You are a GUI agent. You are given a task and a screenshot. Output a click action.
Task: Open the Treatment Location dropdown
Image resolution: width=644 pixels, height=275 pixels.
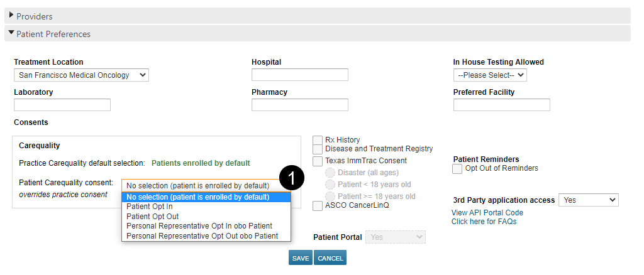coord(81,75)
